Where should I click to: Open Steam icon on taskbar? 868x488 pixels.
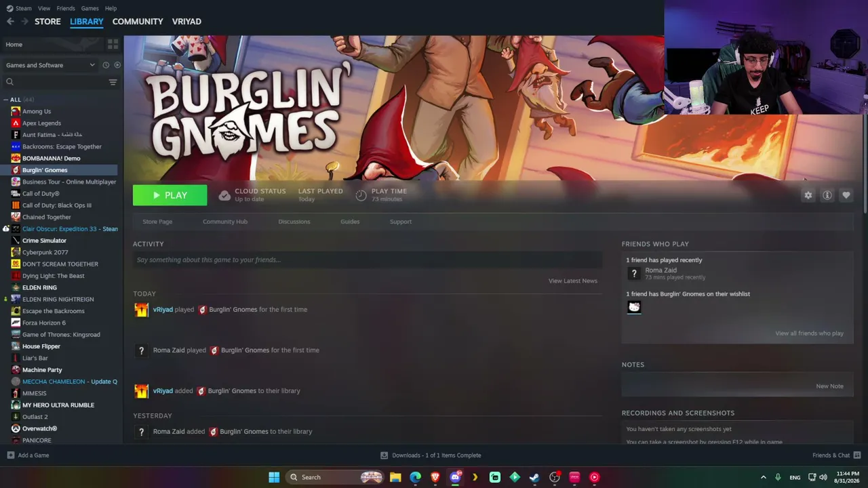[534, 477]
